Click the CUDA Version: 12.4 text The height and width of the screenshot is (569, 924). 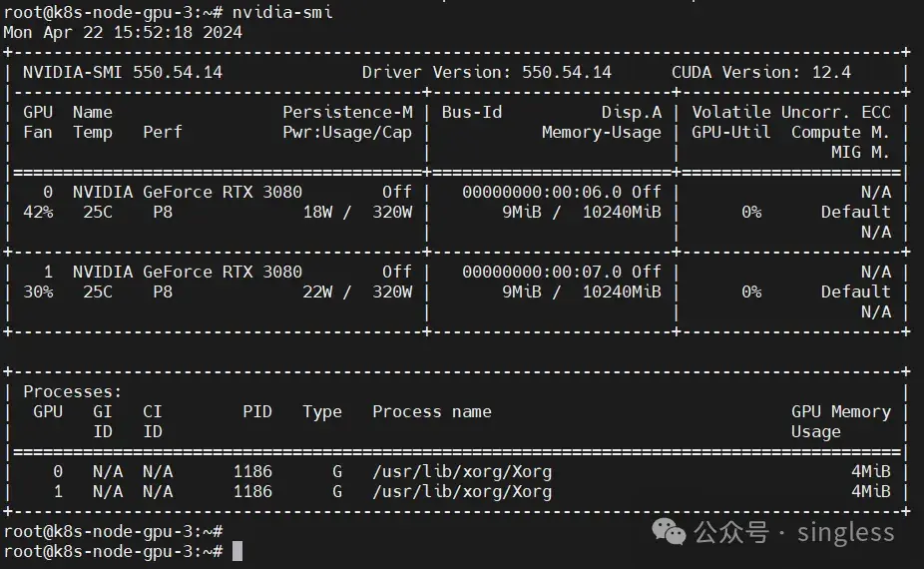coord(761,72)
